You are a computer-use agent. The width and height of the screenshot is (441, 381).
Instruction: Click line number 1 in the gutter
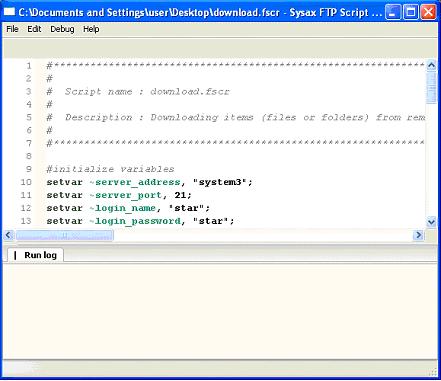coord(29,66)
